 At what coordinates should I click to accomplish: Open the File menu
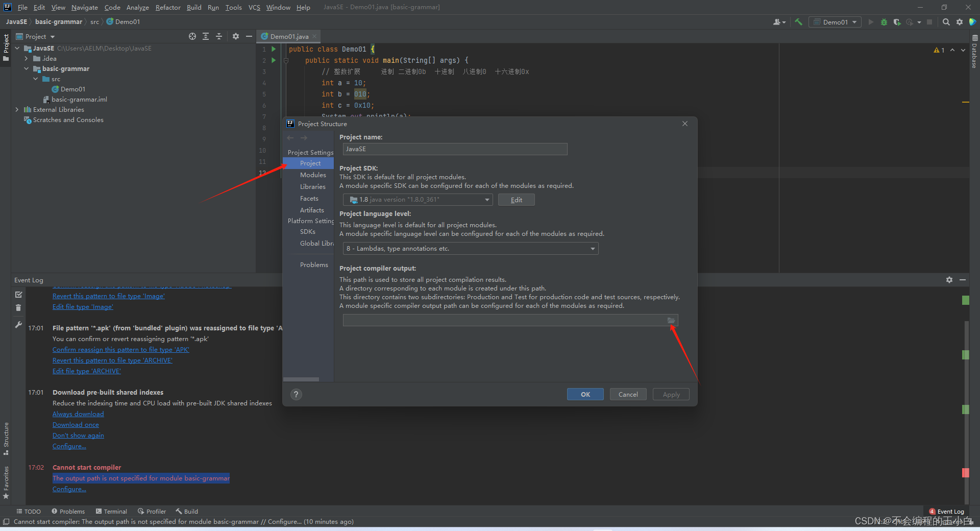[x=22, y=7]
